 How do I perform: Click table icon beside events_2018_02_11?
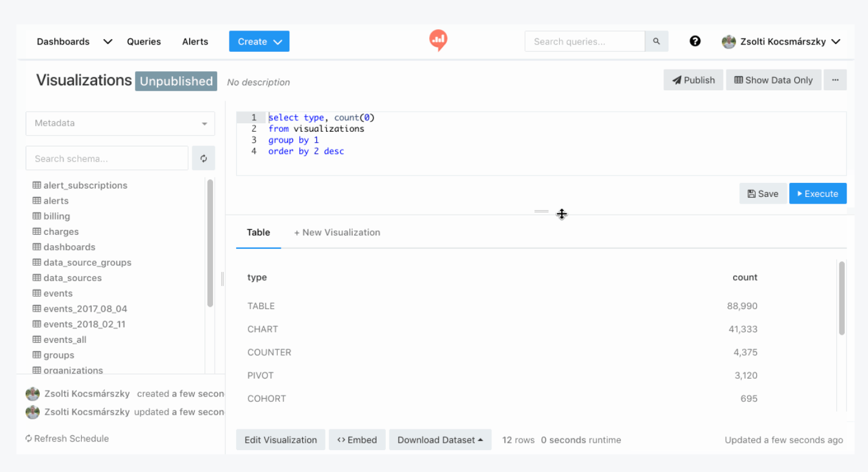[x=37, y=324]
